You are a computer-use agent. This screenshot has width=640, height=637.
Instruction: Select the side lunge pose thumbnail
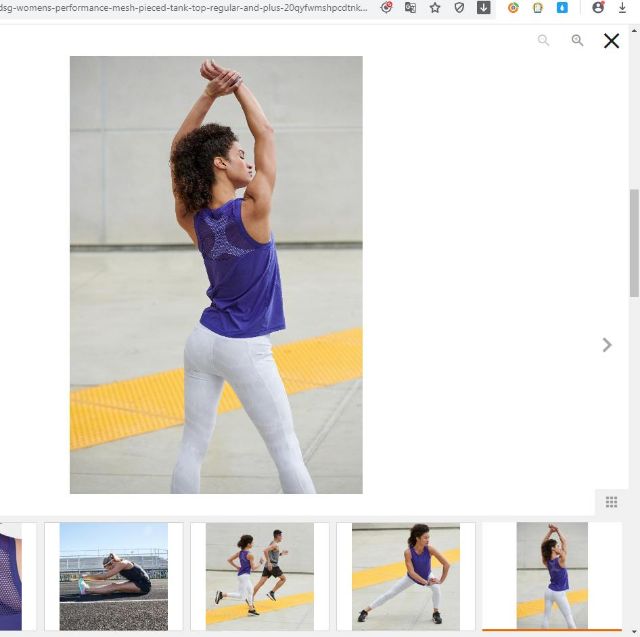coord(405,576)
